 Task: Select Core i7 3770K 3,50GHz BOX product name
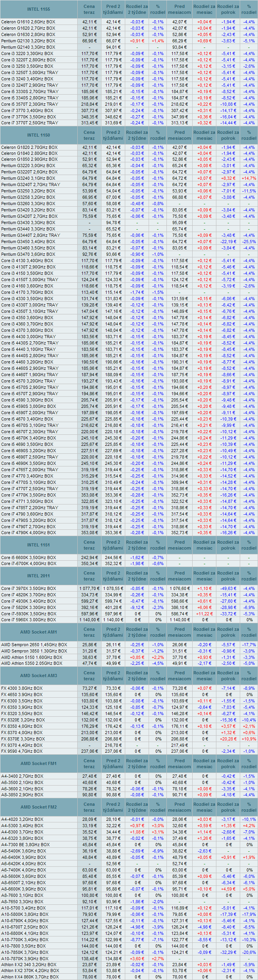point(28,117)
